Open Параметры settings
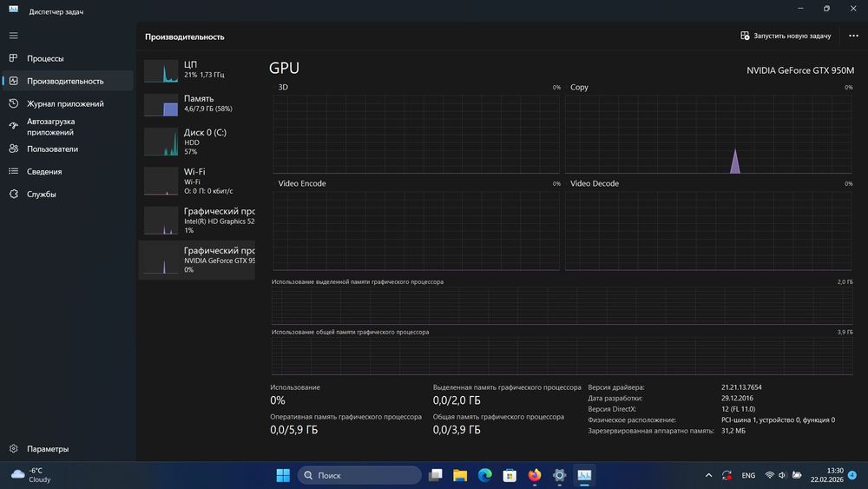 [68, 448]
